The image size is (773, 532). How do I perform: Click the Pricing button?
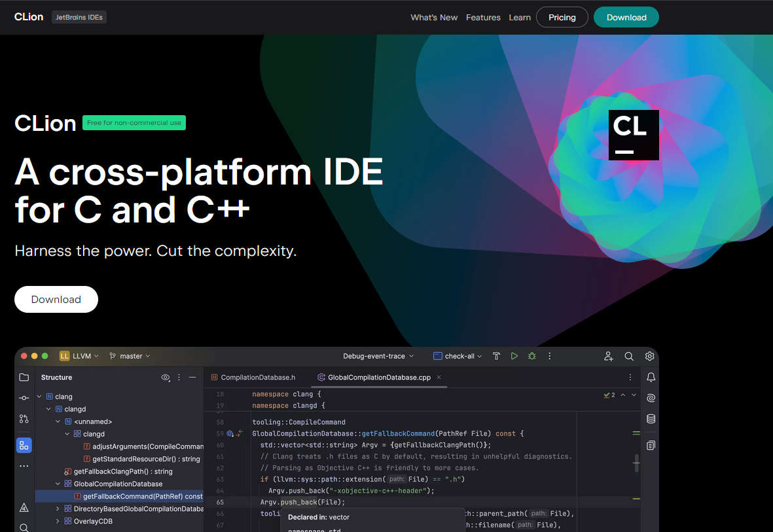[562, 17]
